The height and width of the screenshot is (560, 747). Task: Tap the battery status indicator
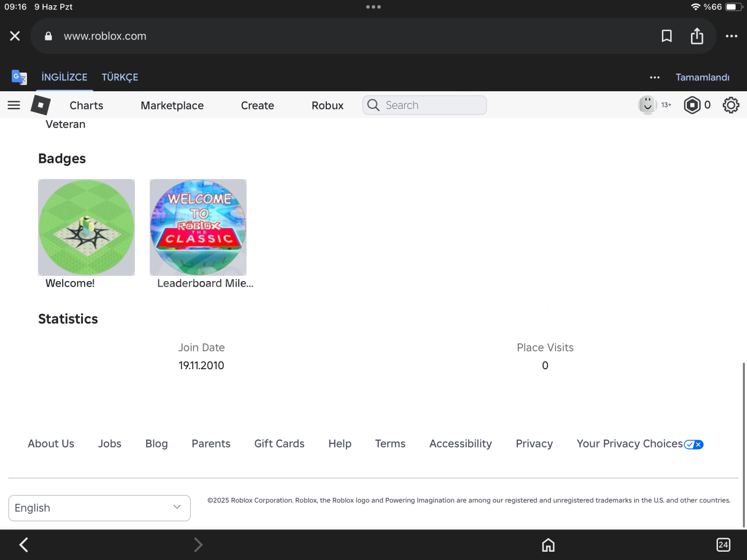(x=734, y=7)
